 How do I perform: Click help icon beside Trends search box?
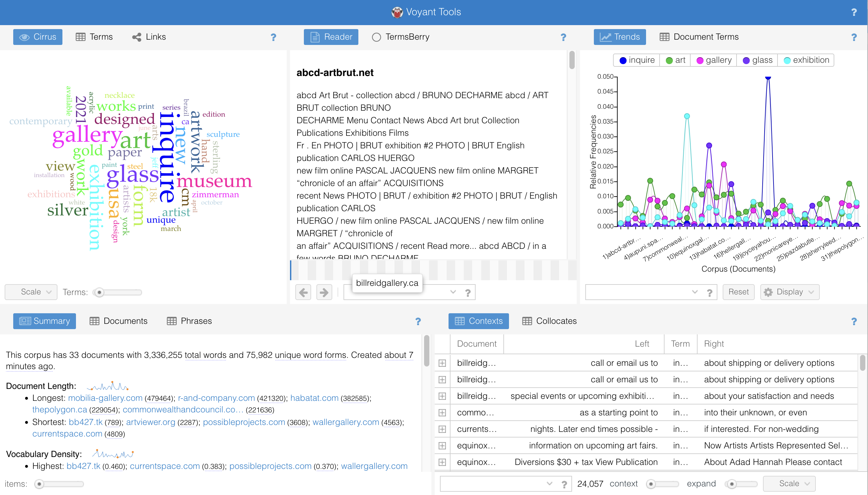(709, 292)
